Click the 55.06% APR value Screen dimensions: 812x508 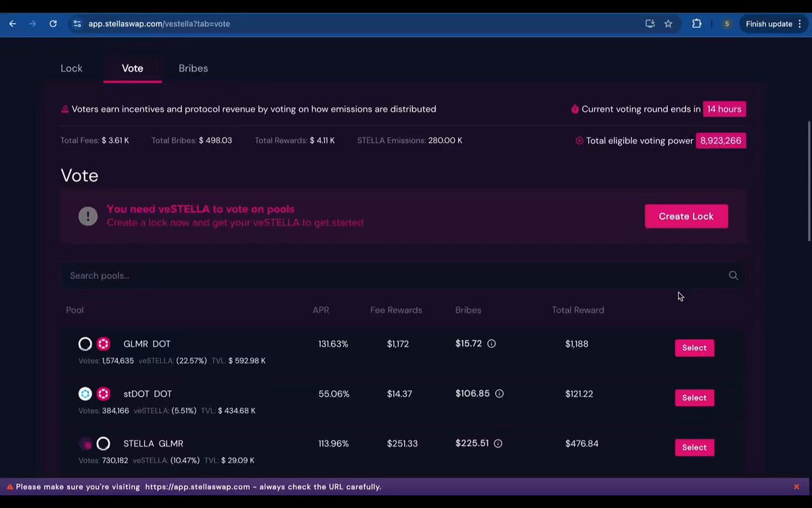334,394
